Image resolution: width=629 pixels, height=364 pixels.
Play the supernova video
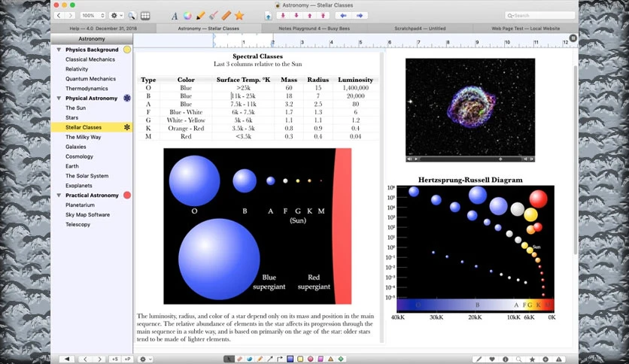click(x=416, y=159)
